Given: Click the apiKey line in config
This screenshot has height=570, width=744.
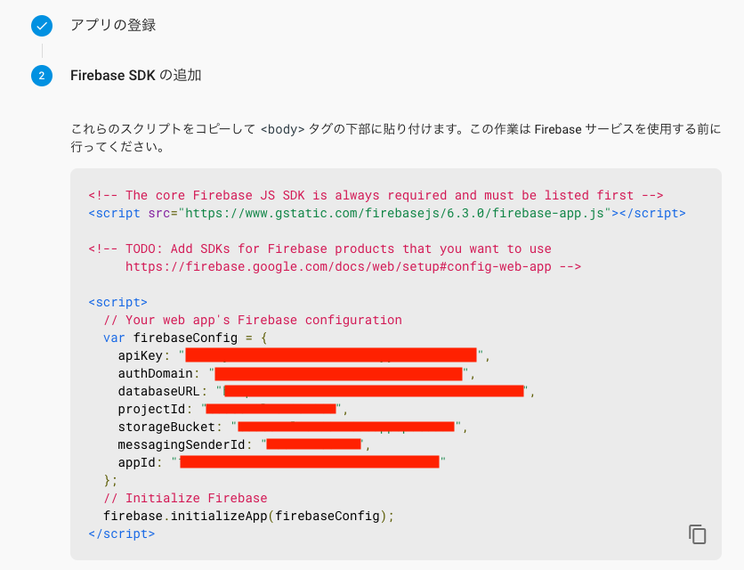Looking at the screenshot, I should (304, 355).
